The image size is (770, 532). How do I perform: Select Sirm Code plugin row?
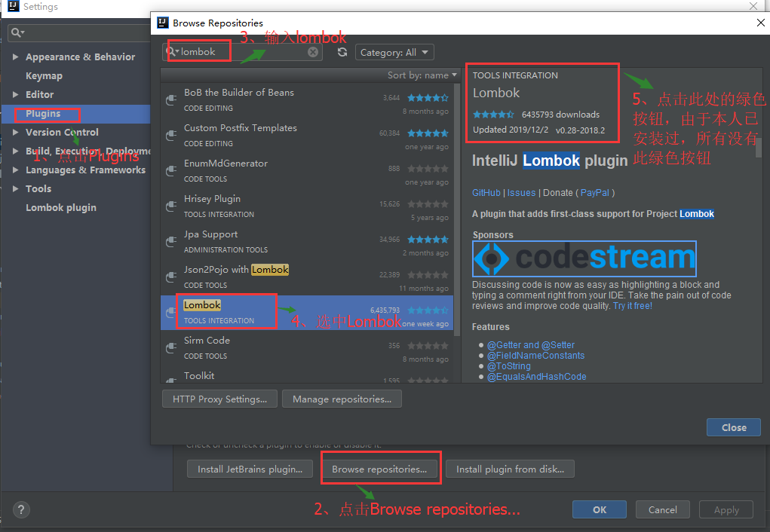pyautogui.click(x=307, y=348)
